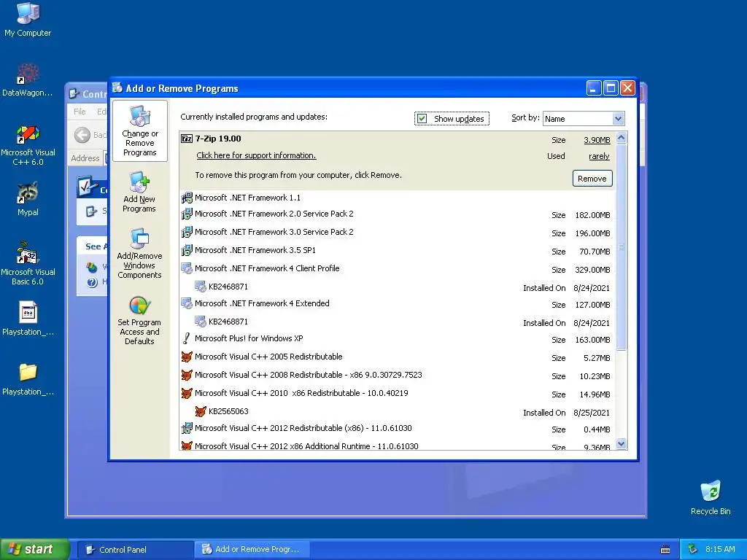Image resolution: width=747 pixels, height=560 pixels.
Task: Click the .NET Framework 2.0 Service Pack 2 icon
Action: (x=187, y=214)
